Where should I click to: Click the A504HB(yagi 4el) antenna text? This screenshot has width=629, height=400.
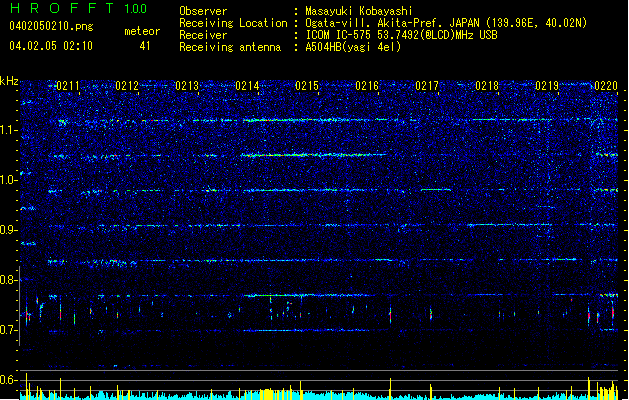click(353, 47)
